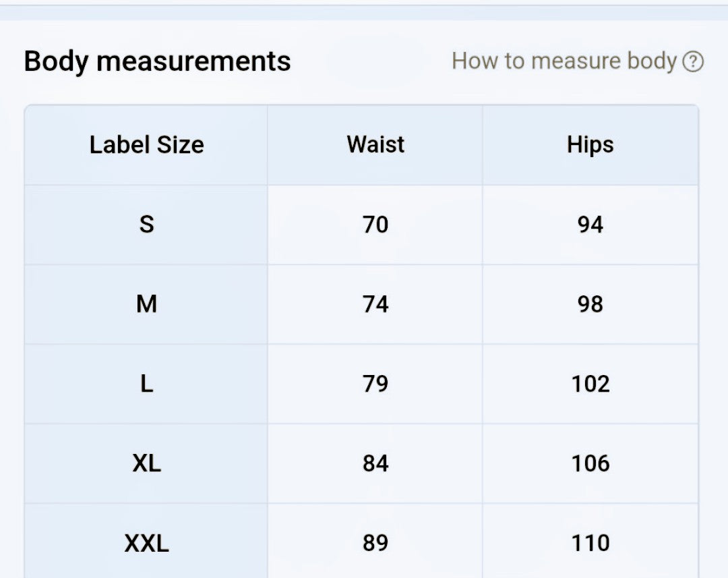Screen dimensions: 728x578
Task: Click the Waist column header
Action: tap(375, 144)
